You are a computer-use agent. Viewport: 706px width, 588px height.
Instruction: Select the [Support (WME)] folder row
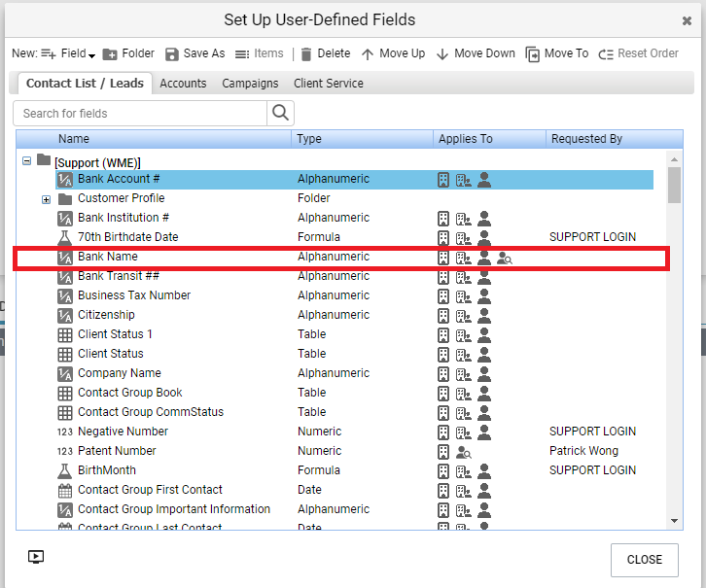(97, 162)
